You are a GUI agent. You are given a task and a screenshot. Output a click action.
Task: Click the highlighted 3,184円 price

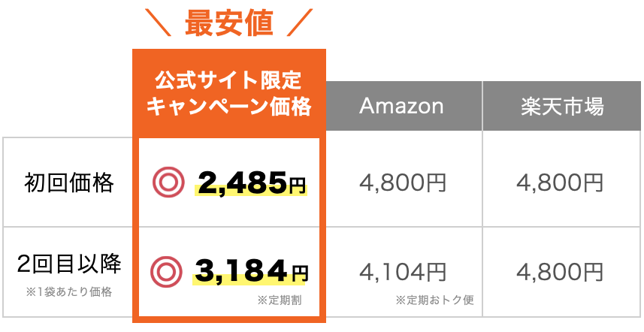point(250,269)
